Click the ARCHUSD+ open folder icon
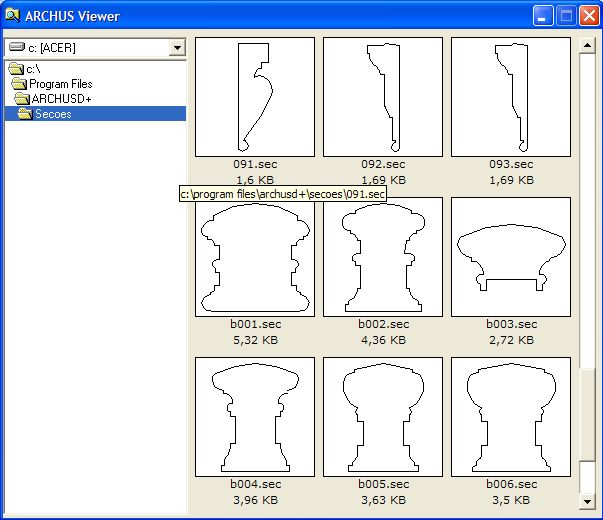The width and height of the screenshot is (603, 520). tap(22, 98)
